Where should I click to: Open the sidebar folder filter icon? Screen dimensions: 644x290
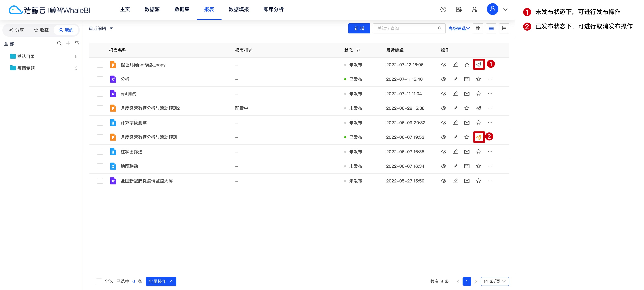(77, 43)
